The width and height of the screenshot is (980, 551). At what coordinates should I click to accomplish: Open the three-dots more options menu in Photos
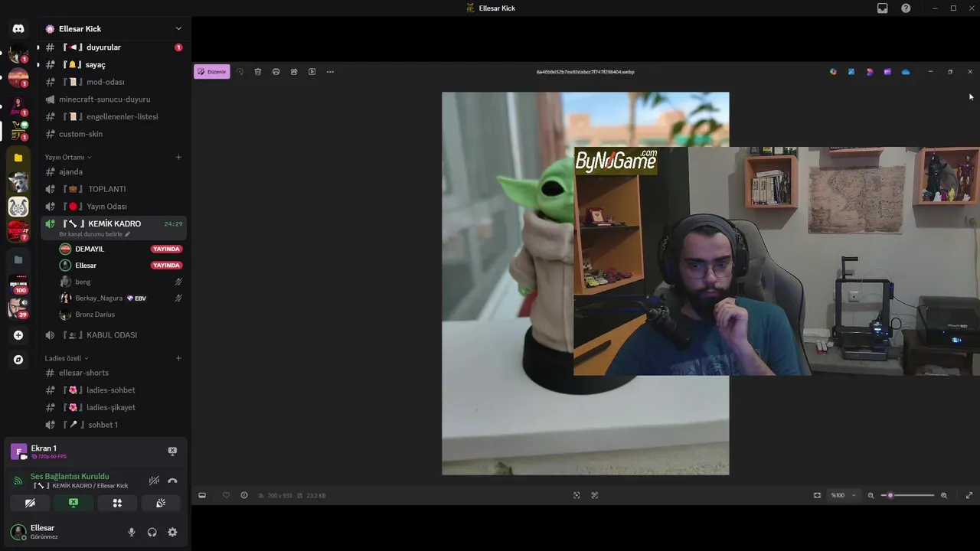click(330, 72)
